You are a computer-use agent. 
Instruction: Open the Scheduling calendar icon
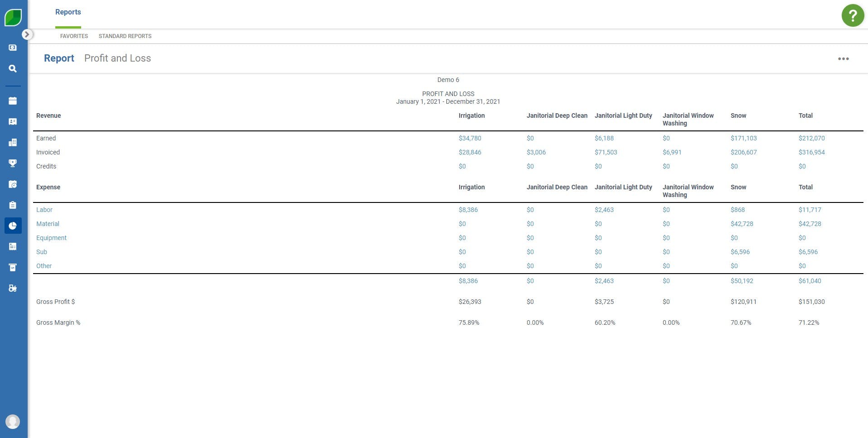12,101
